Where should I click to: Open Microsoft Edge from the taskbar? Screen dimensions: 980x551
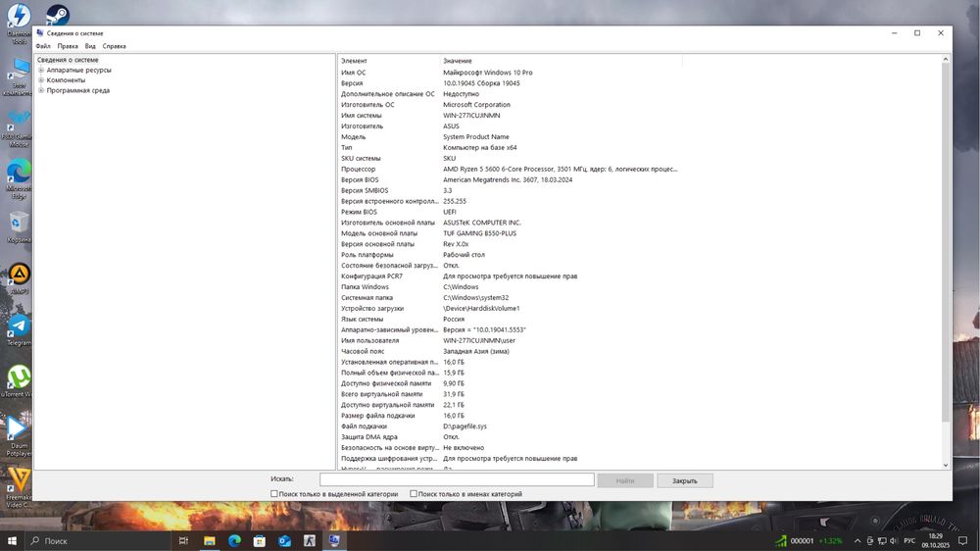tap(234, 540)
